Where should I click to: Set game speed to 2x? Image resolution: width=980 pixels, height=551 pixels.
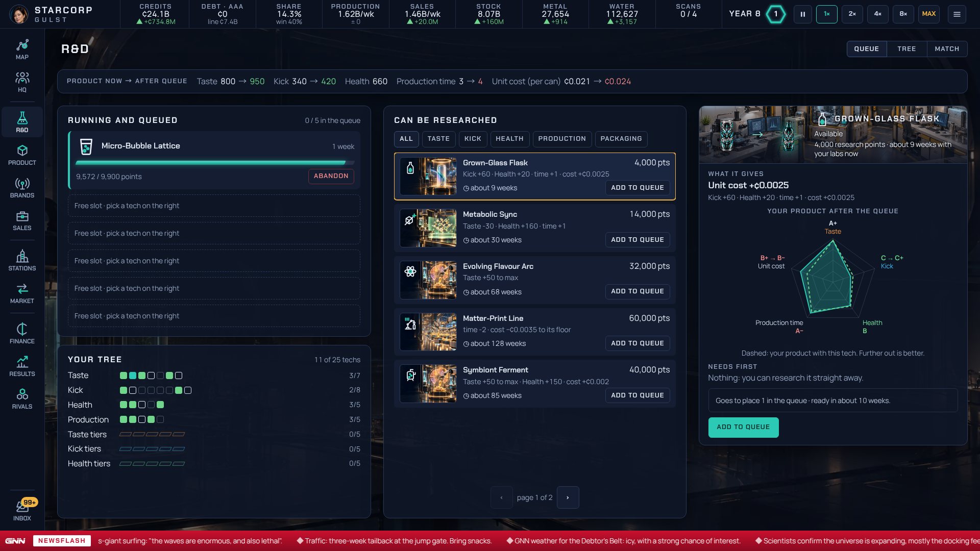coord(852,14)
